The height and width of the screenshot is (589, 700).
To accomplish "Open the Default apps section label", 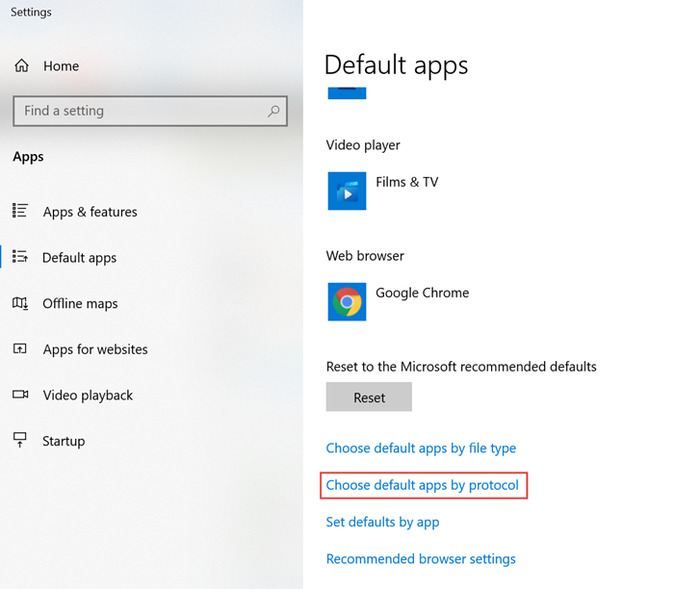I will (79, 258).
